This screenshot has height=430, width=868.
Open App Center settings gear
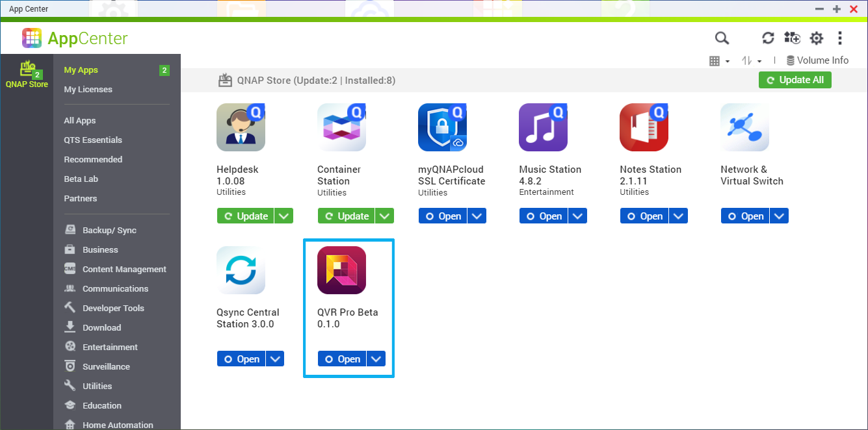click(x=817, y=38)
